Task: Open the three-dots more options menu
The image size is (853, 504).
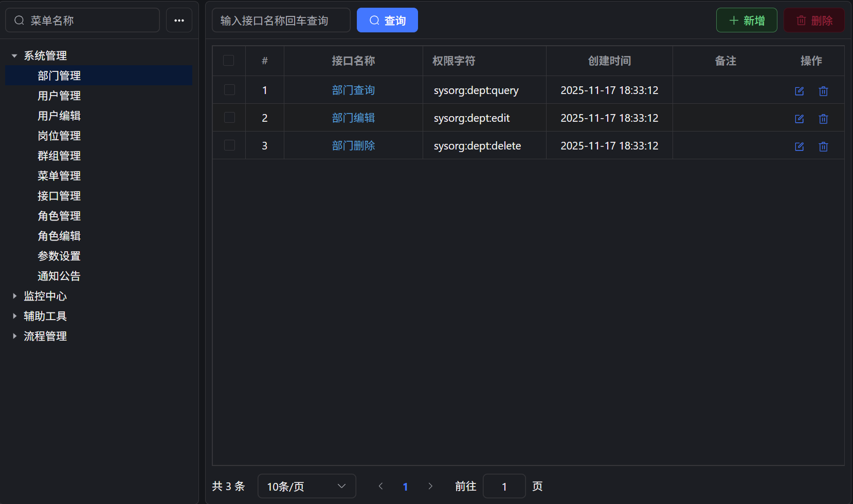Action: point(179,21)
